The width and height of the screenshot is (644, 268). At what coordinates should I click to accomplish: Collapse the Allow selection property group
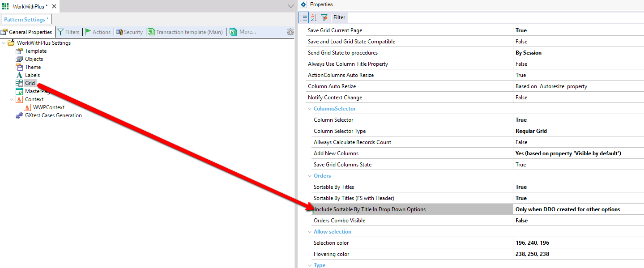pyautogui.click(x=310, y=232)
